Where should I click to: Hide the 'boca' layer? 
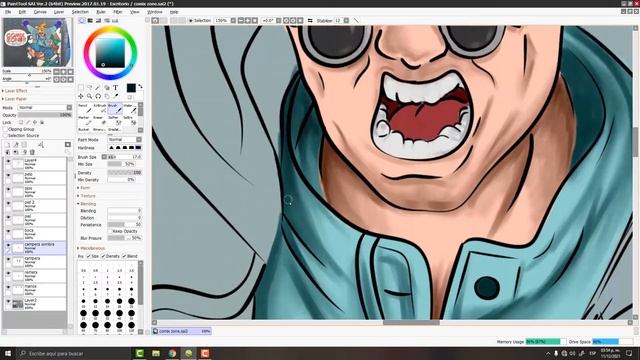click(x=8, y=231)
